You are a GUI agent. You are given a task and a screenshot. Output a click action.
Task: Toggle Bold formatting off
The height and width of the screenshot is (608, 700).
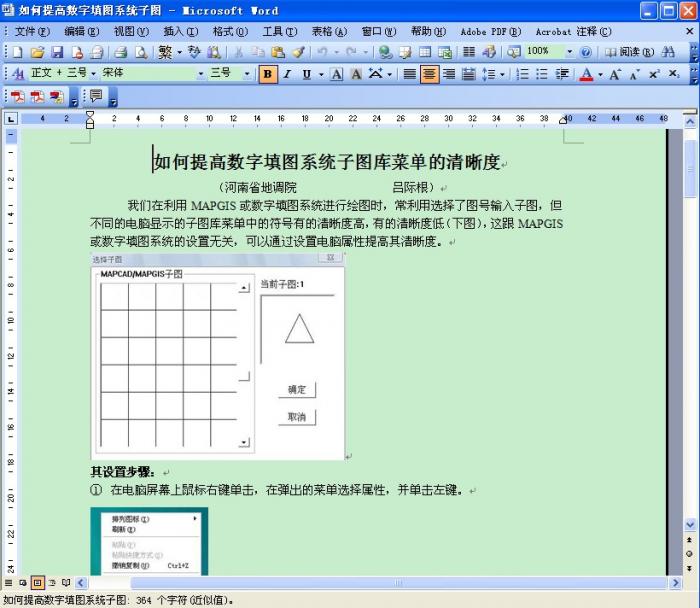[x=267, y=74]
